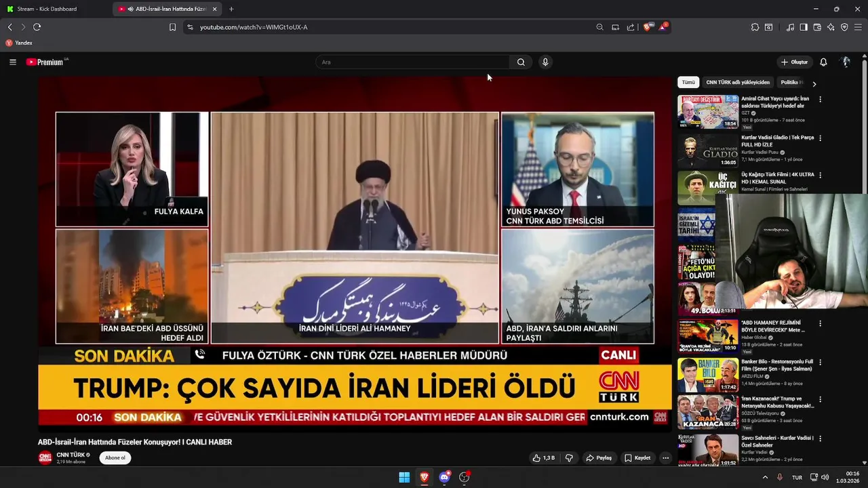Open ABD HAMANEY REJİMİNİ video title

pos(773,327)
